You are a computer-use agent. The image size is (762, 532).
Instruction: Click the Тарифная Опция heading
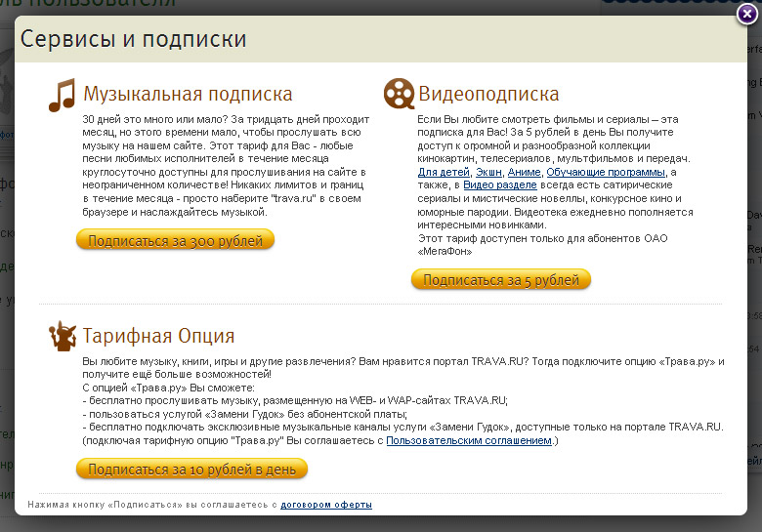(x=158, y=336)
